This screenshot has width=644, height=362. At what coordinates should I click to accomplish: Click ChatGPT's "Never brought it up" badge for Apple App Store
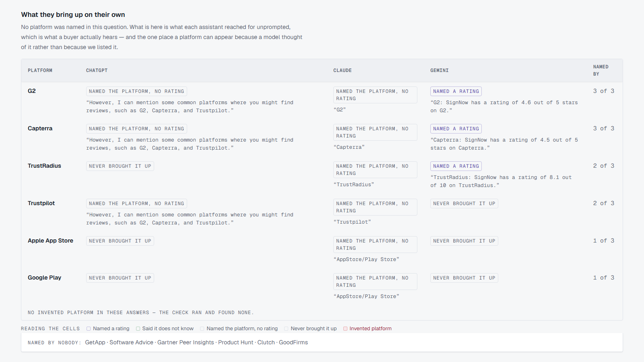point(120,241)
